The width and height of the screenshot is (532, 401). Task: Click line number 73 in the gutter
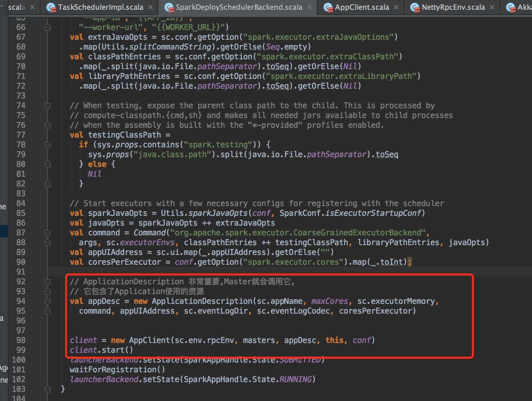(21, 96)
